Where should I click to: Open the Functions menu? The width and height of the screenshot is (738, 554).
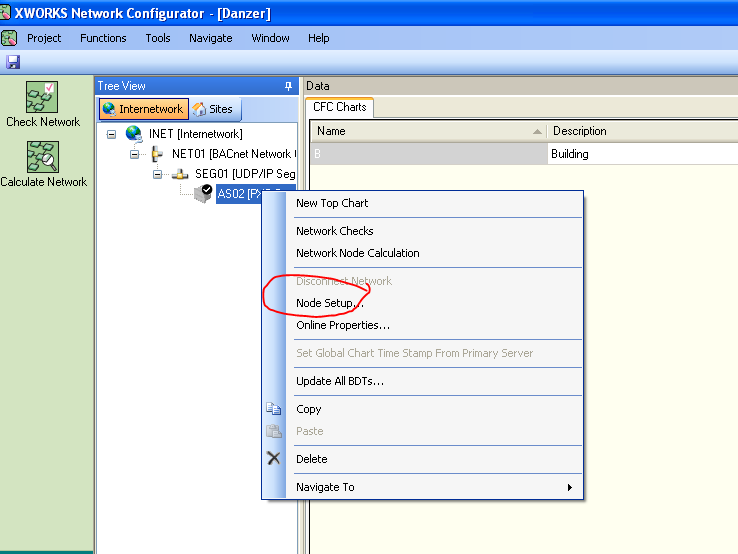point(103,38)
